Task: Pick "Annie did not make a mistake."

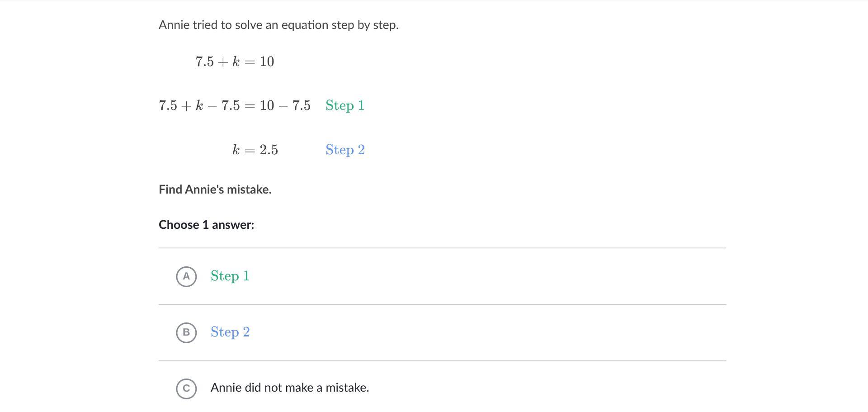Action: [x=290, y=388]
